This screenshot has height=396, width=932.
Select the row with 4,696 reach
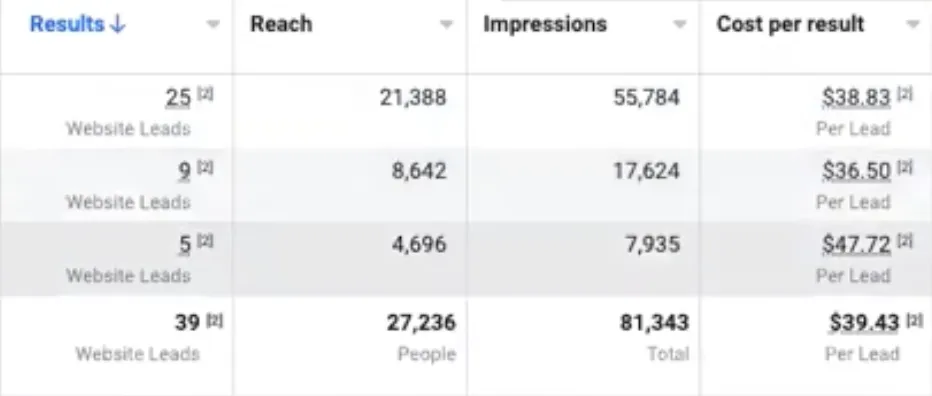coord(466,259)
